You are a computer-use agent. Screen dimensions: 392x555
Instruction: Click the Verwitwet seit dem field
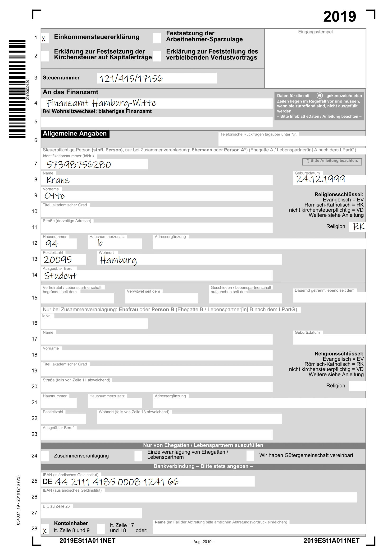pos(161,298)
